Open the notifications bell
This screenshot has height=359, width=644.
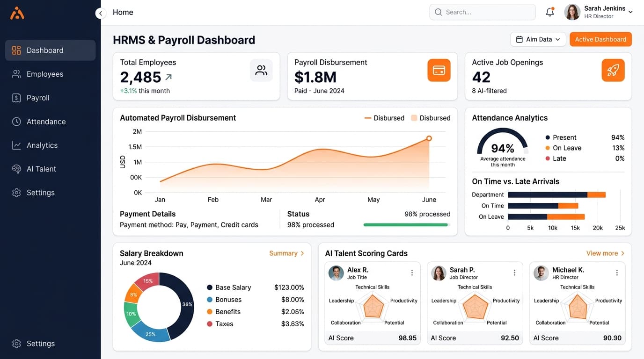[x=550, y=12]
